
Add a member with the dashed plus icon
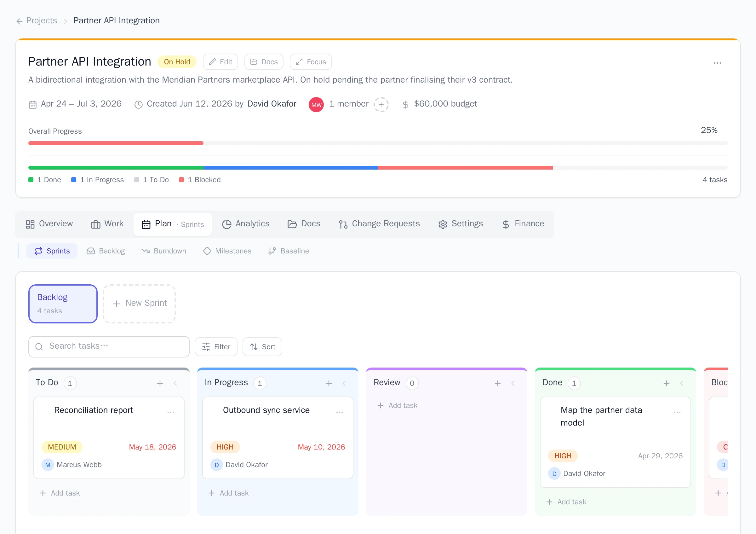[x=381, y=104]
